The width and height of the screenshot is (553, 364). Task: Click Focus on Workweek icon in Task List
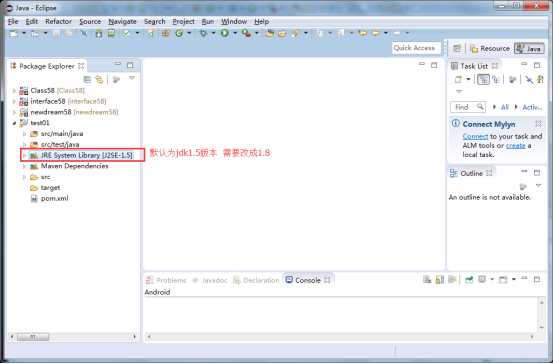(513, 80)
